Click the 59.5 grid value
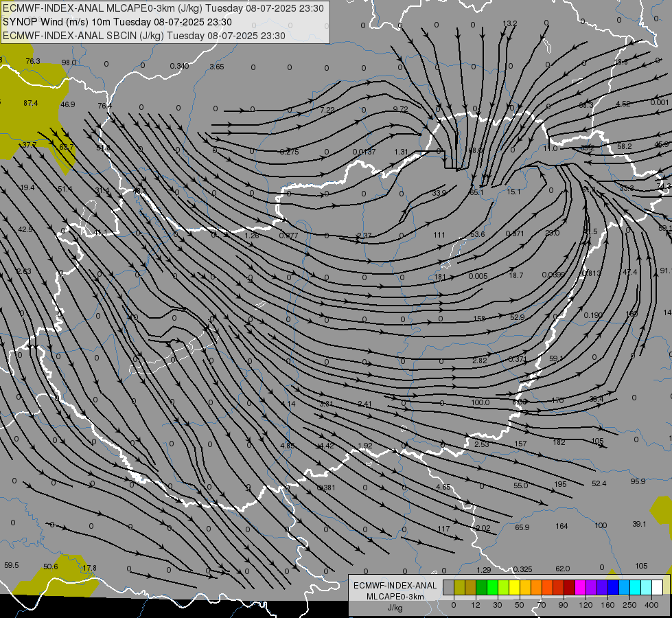The width and height of the screenshot is (672, 618). tap(12, 565)
